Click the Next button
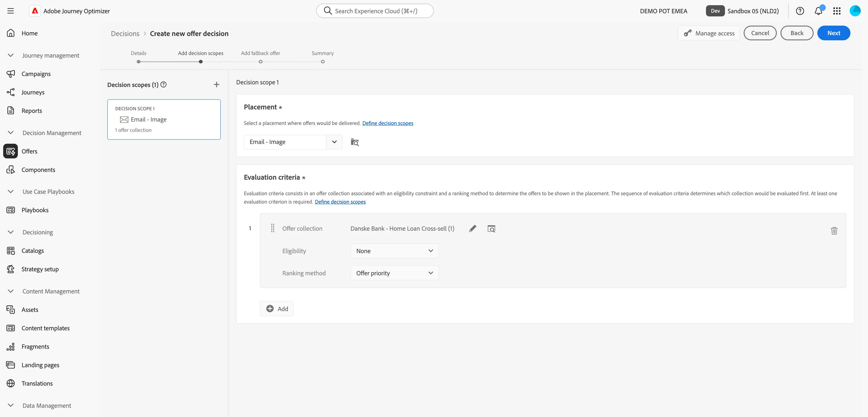The width and height of the screenshot is (868, 417). (x=834, y=33)
